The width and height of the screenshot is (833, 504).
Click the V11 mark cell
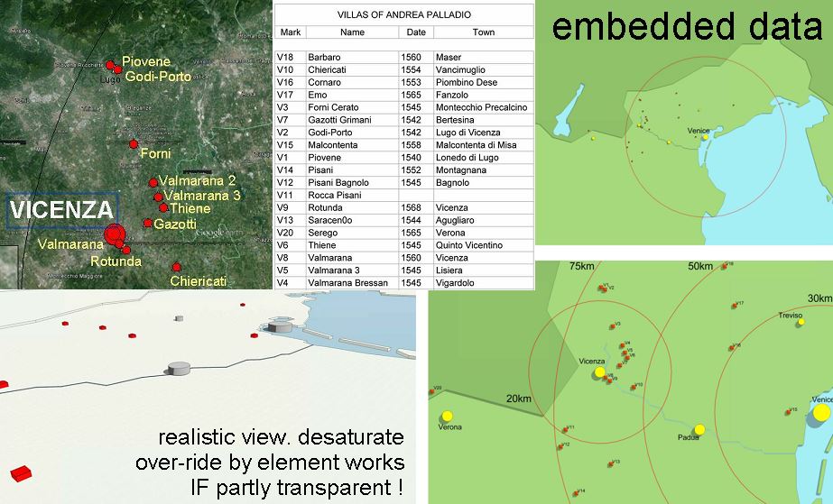point(290,196)
